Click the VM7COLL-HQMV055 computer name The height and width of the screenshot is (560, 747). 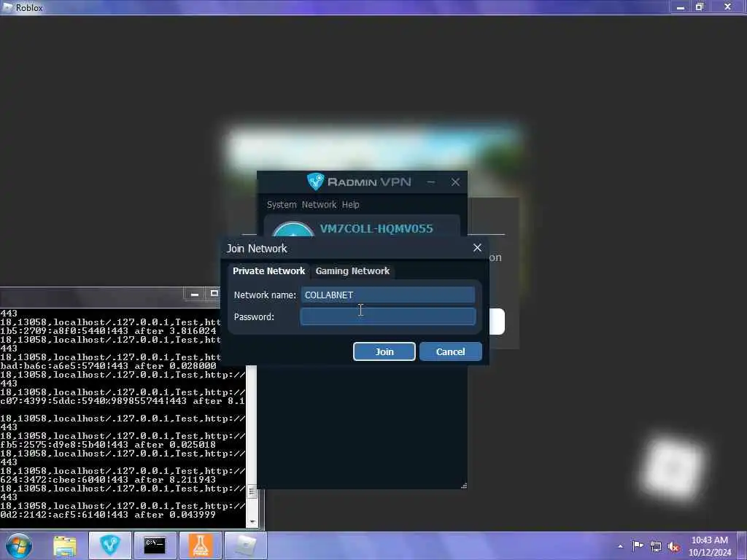point(376,228)
